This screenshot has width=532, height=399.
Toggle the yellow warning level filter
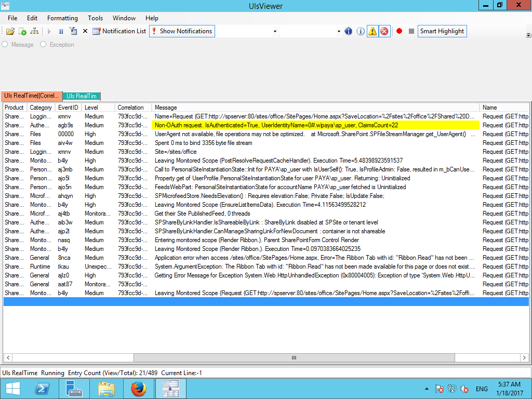coord(373,31)
